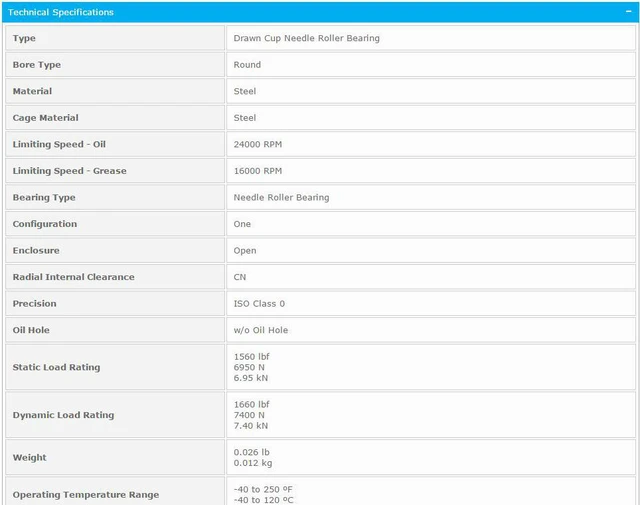Click the 'CN' clearance value

[x=240, y=277]
